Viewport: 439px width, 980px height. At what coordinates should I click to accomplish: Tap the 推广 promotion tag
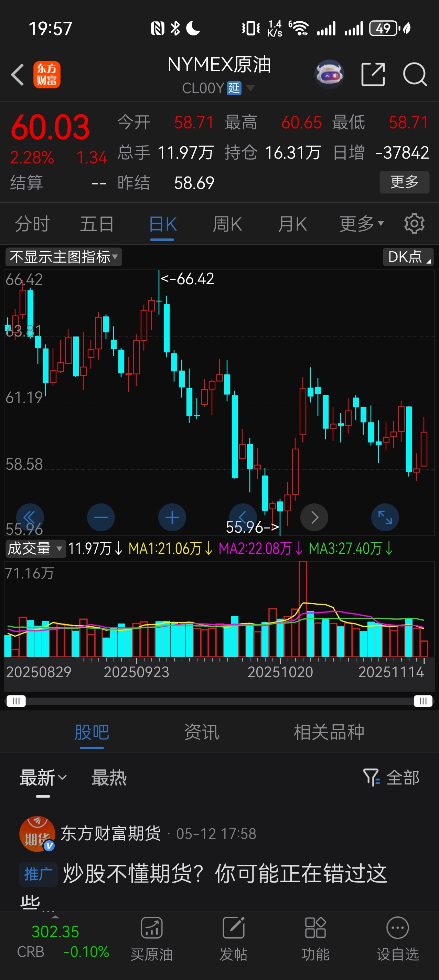point(39,874)
